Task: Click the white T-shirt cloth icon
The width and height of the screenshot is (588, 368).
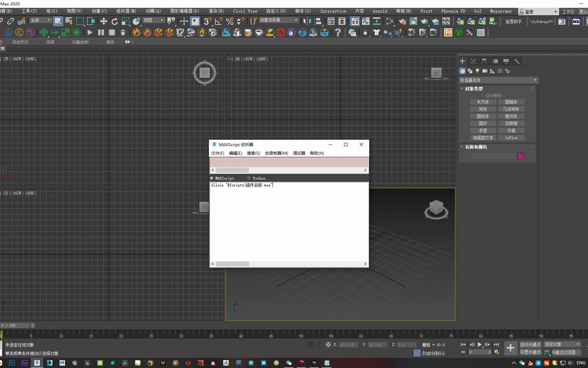Action: (x=376, y=33)
